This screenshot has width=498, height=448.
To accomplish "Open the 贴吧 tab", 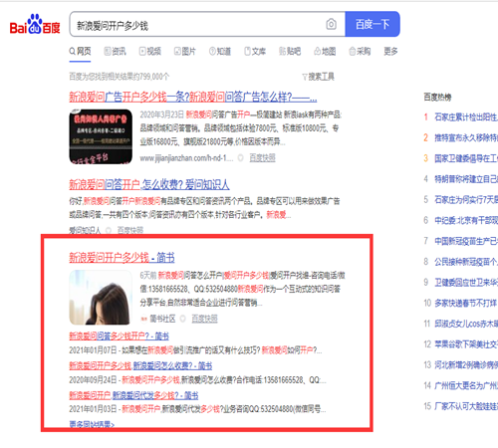I will (290, 51).
